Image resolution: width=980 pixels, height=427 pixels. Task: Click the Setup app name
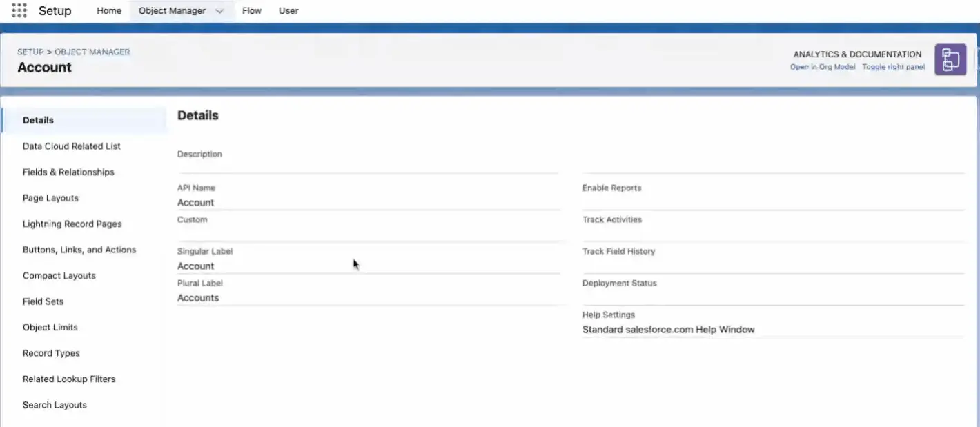(55, 11)
